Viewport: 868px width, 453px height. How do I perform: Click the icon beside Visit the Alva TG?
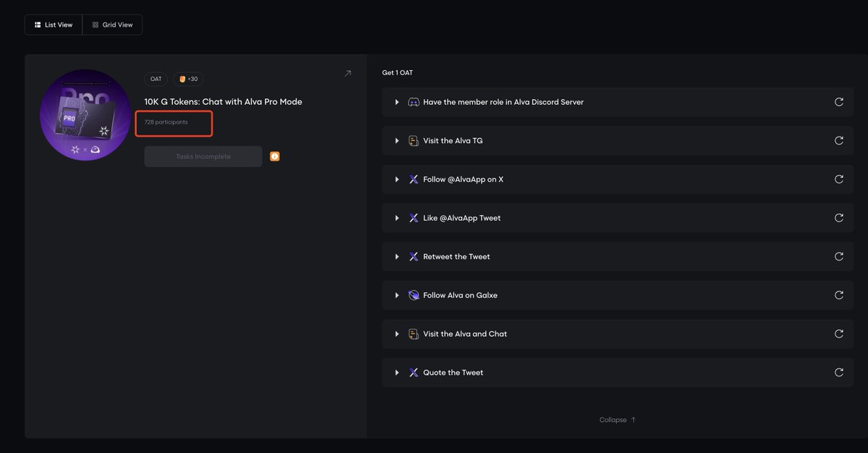coord(414,140)
